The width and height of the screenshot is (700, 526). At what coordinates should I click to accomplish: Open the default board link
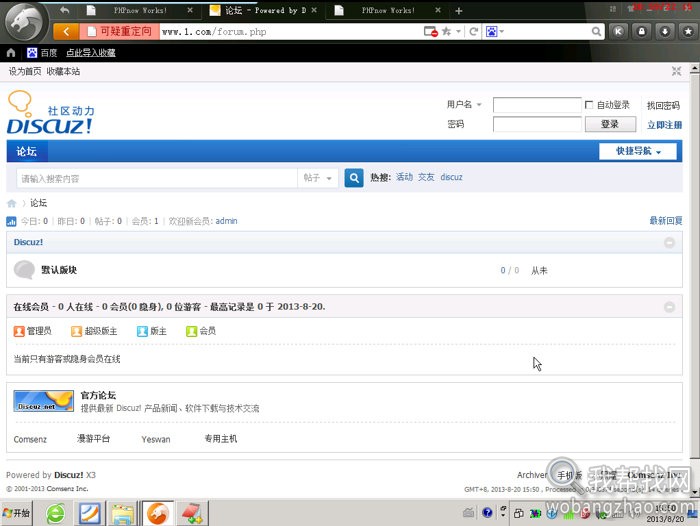point(59,270)
